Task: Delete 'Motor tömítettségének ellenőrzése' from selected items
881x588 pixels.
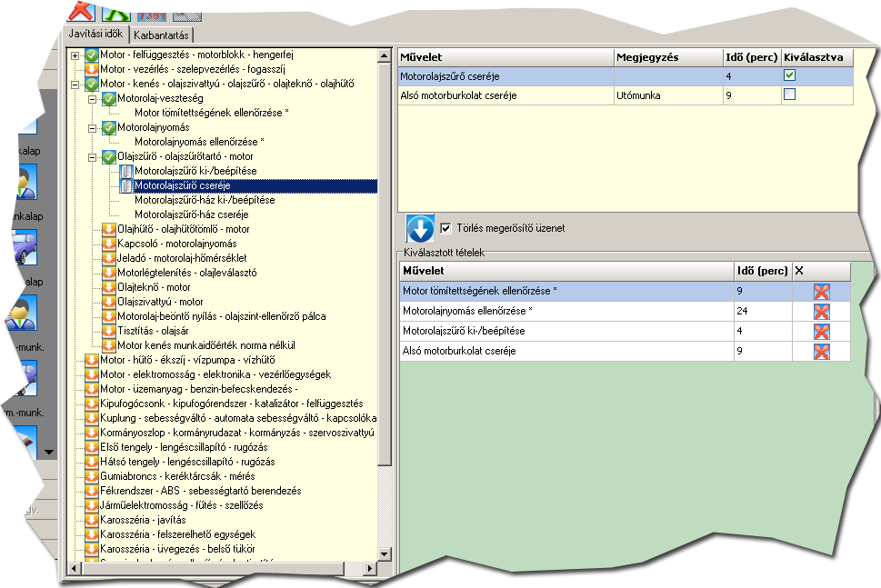Action: 822,291
